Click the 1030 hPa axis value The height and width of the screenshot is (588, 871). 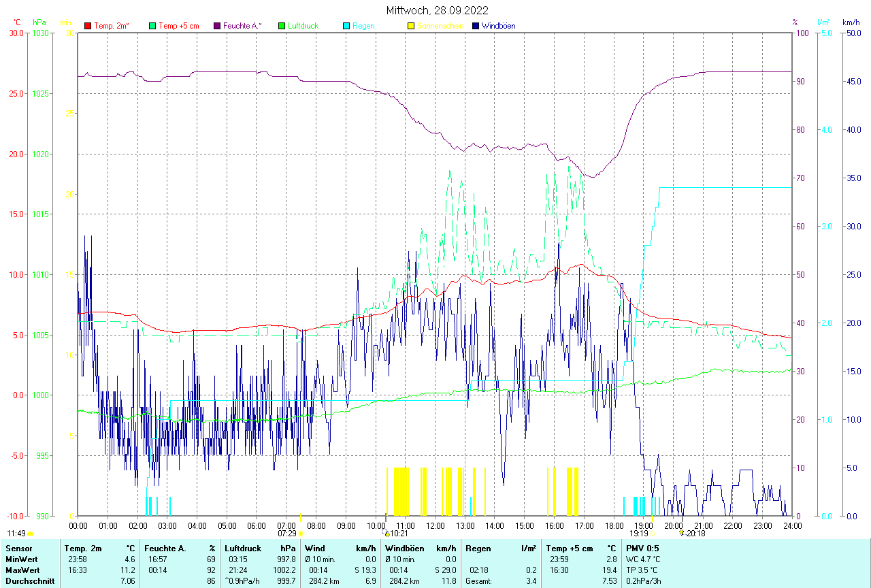[x=42, y=33]
